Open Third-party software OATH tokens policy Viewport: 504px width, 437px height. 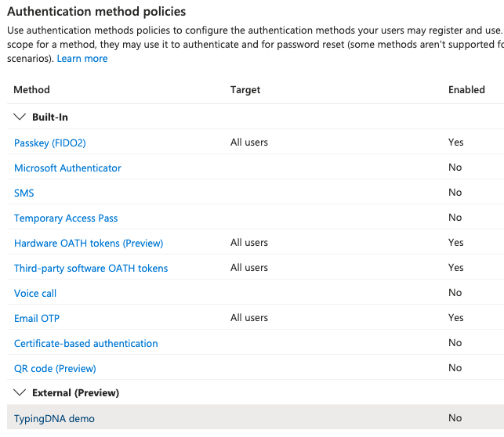(91, 268)
